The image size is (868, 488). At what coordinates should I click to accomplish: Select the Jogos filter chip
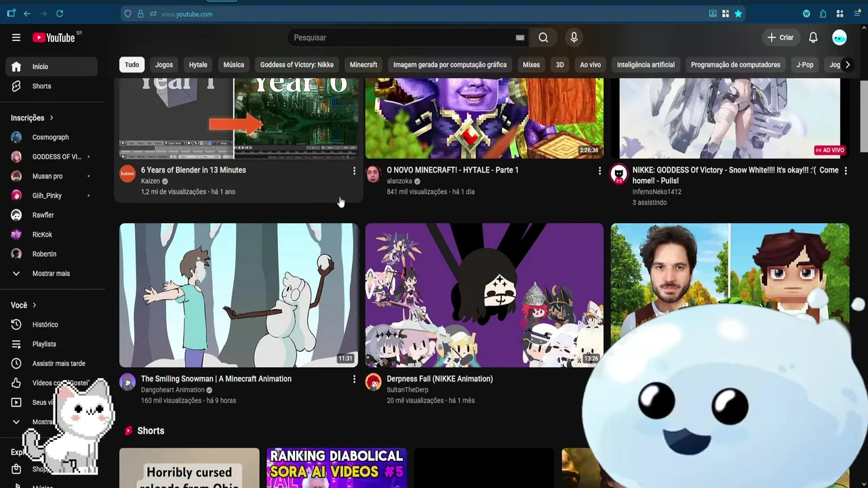[164, 64]
